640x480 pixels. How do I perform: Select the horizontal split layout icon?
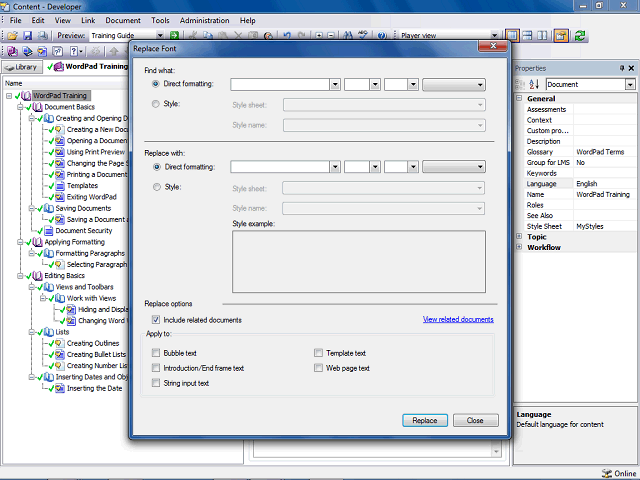coord(527,36)
